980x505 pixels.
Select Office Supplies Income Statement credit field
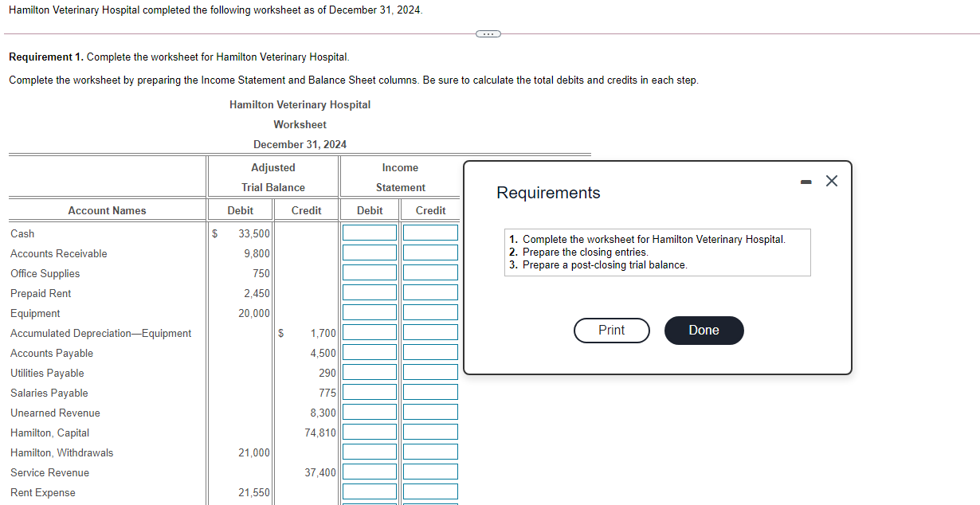coord(430,272)
